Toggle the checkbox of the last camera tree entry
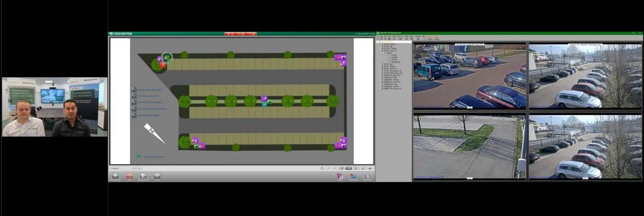This screenshot has width=644, height=216. [x=382, y=89]
